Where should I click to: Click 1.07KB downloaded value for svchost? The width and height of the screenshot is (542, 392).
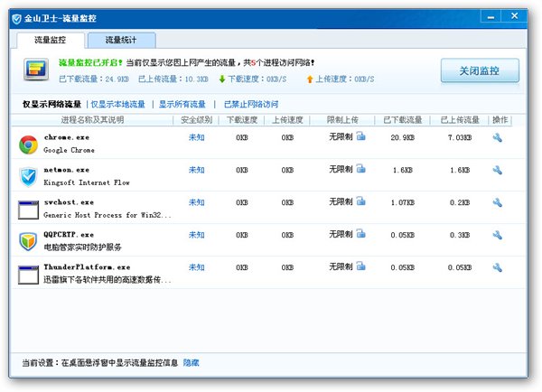(403, 202)
